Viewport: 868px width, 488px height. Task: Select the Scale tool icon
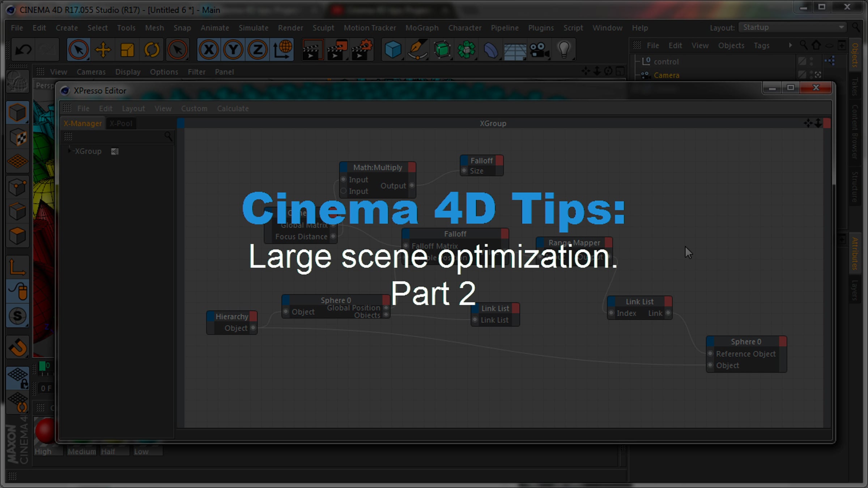pos(127,50)
